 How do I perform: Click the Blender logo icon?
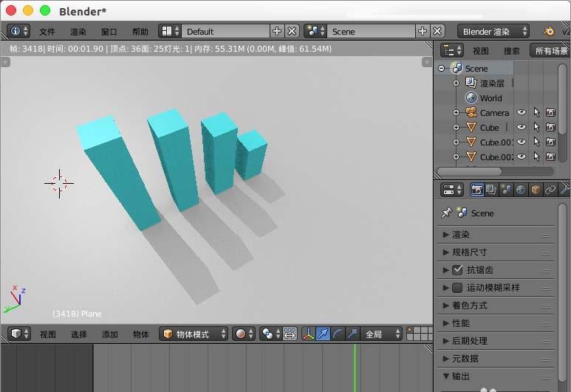tap(549, 31)
